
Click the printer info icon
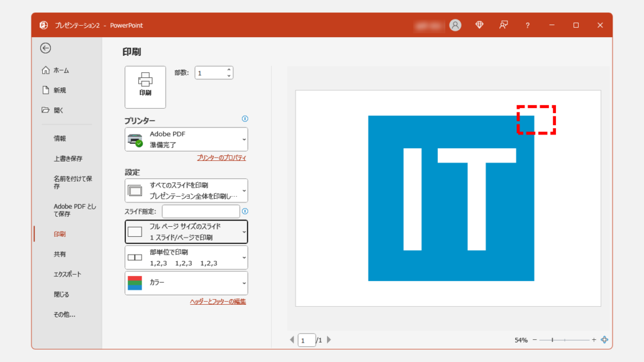click(245, 118)
